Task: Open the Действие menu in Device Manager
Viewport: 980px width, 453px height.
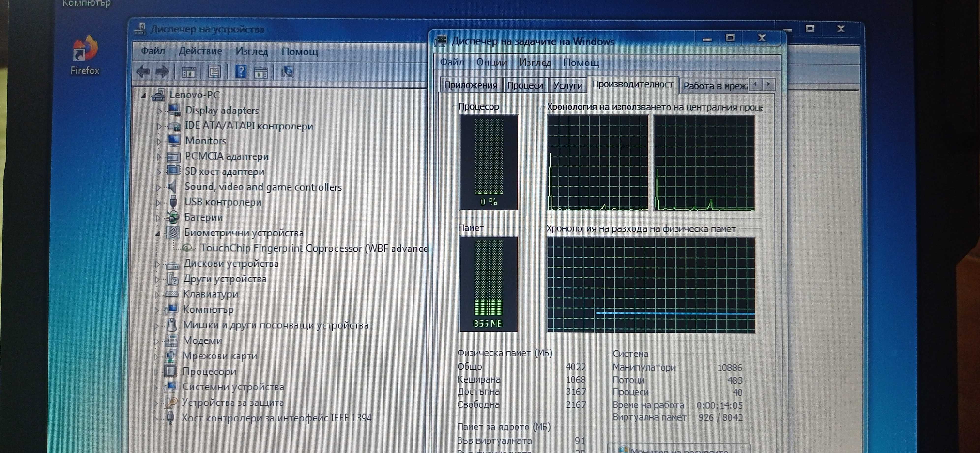Action: coord(200,51)
